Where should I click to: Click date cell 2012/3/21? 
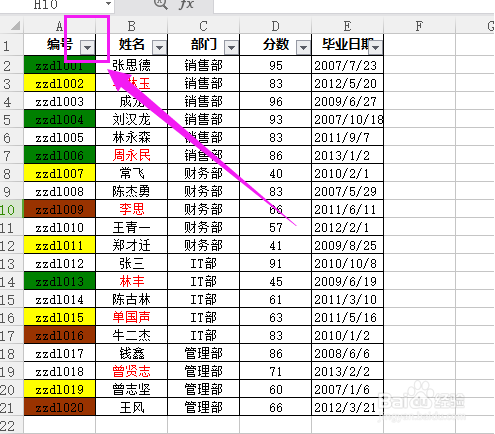(x=348, y=408)
